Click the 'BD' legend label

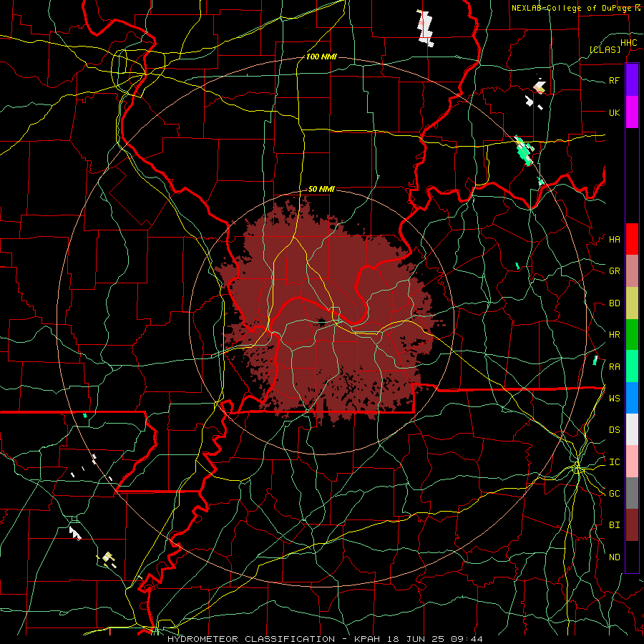click(614, 303)
